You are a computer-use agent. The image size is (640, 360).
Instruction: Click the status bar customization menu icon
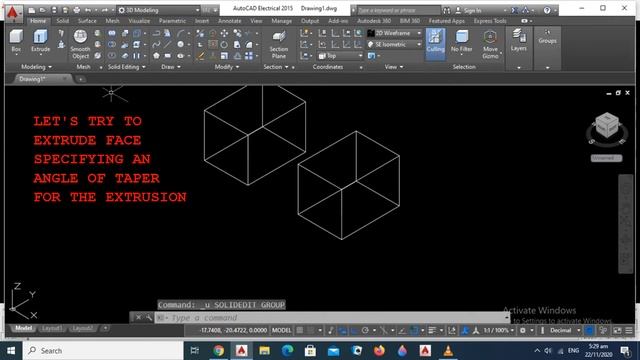629,330
